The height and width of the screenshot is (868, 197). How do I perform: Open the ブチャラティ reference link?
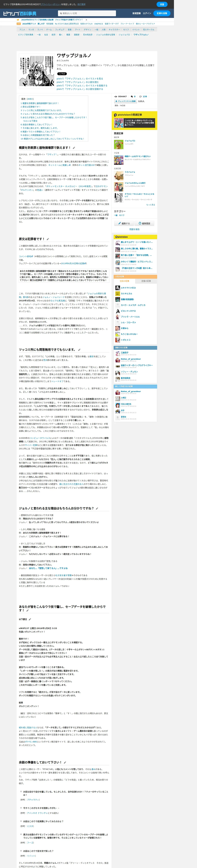coord(33,800)
